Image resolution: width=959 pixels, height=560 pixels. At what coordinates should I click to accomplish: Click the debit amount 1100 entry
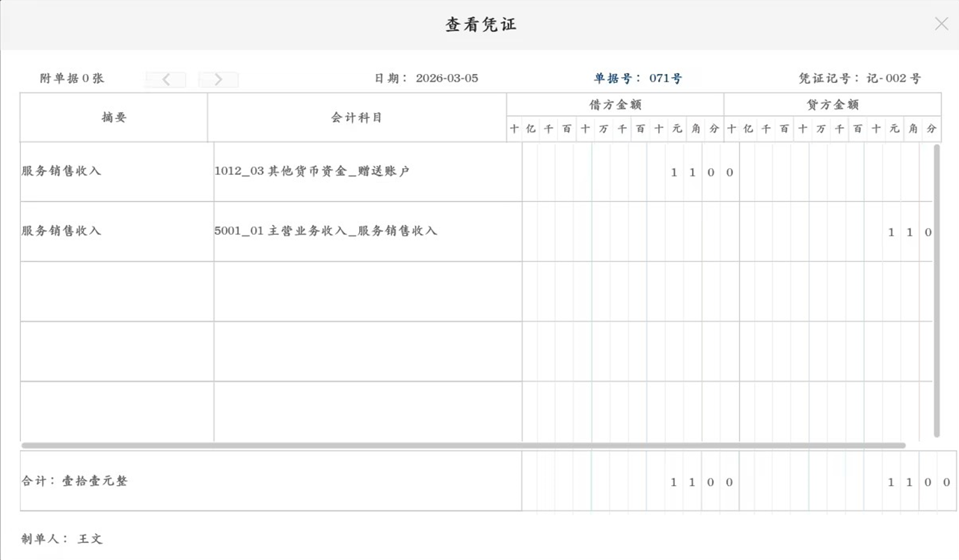[699, 171]
